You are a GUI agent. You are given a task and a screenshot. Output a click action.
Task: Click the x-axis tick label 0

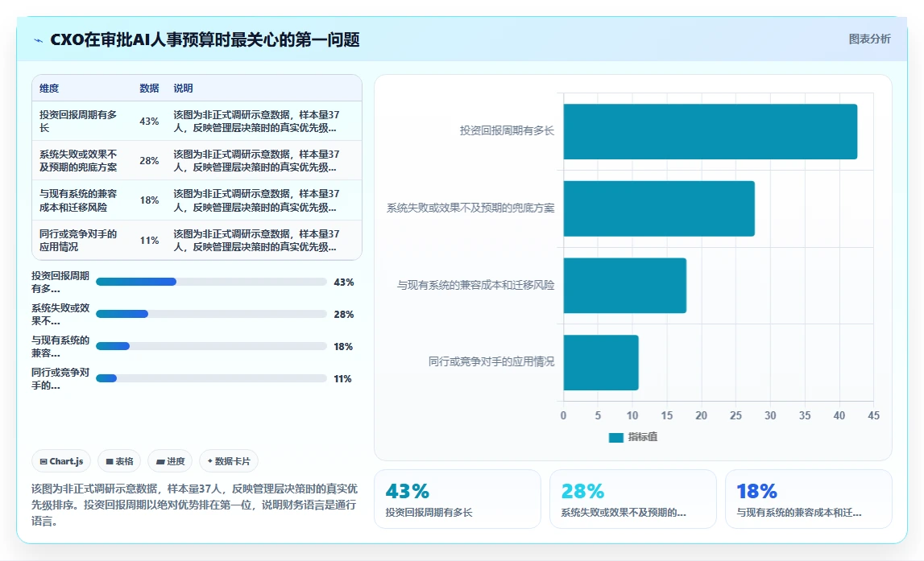tap(563, 415)
